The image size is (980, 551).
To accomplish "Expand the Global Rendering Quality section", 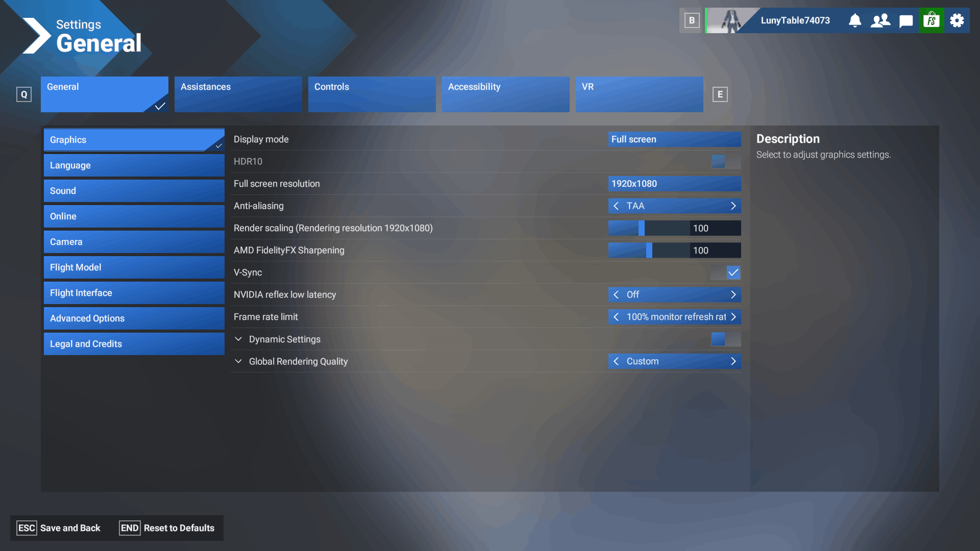I will tap(238, 361).
